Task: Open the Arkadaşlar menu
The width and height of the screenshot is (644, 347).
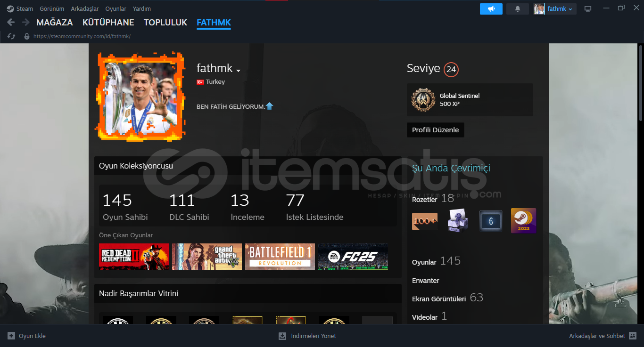Action: point(85,9)
